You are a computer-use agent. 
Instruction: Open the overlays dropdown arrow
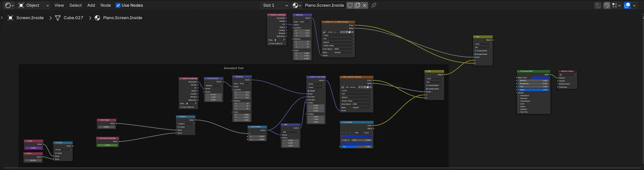(x=634, y=5)
